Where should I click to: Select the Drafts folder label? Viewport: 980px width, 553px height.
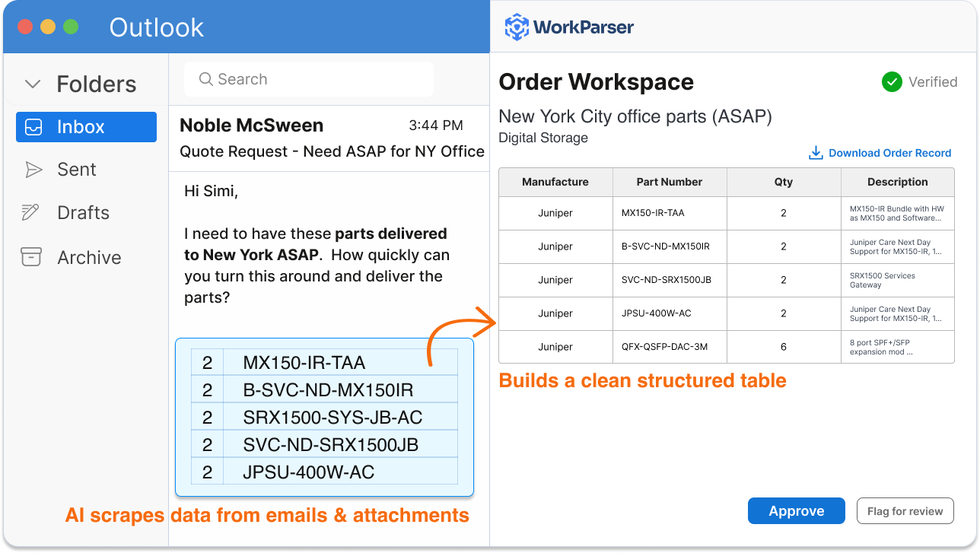click(83, 213)
